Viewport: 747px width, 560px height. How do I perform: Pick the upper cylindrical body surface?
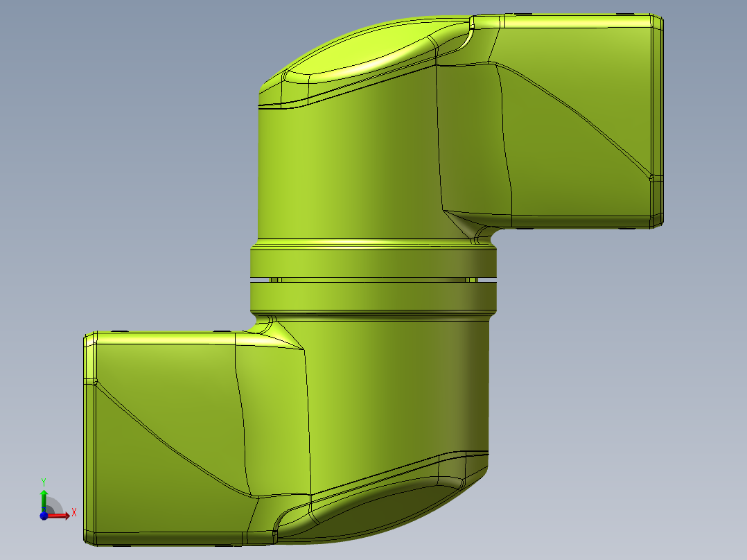[x=346, y=173]
